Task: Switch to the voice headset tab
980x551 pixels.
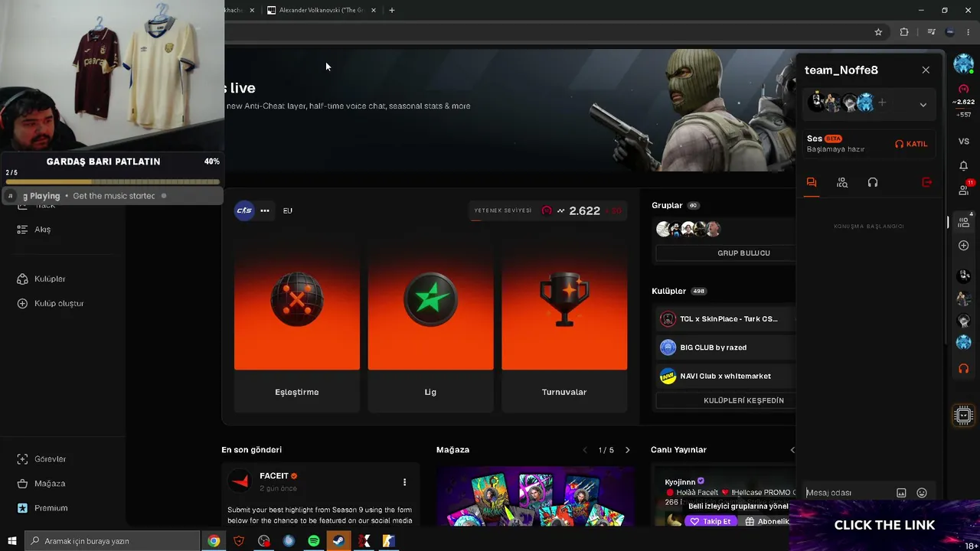Action: pos(873,183)
